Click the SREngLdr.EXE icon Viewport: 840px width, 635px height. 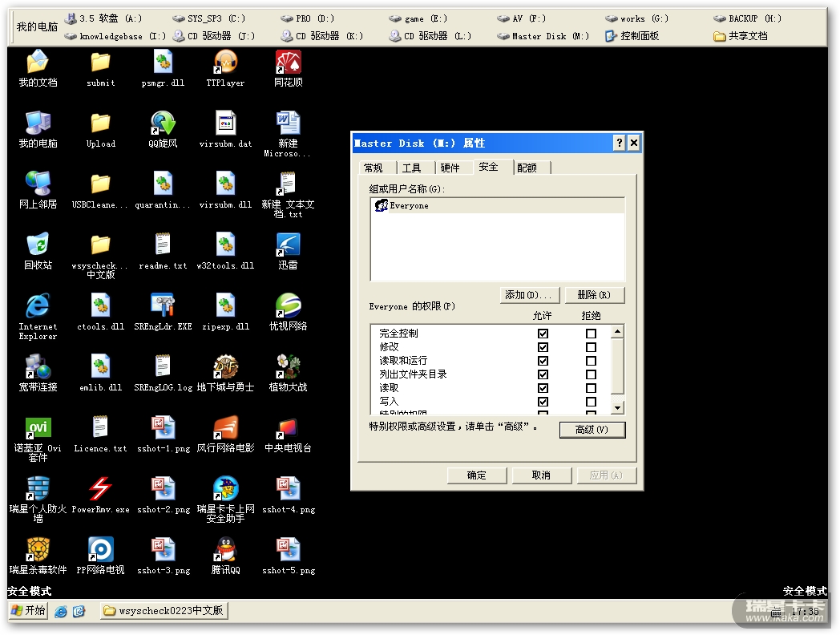pos(163,306)
